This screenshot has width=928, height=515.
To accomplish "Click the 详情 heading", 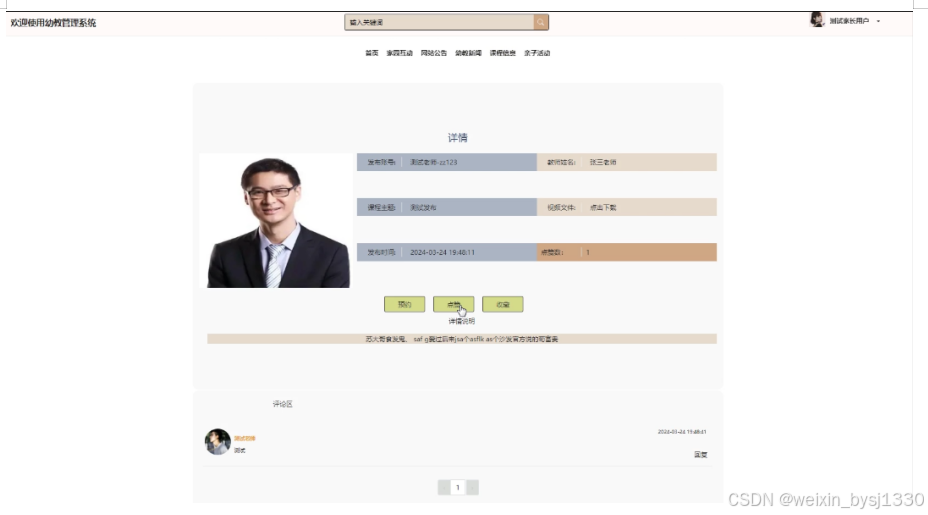I will pyautogui.click(x=457, y=138).
